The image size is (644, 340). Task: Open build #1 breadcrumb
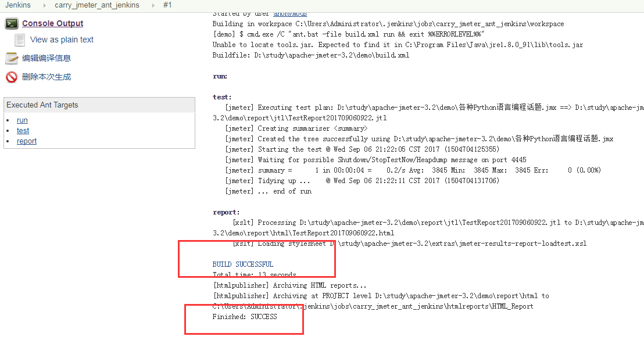pyautogui.click(x=167, y=5)
